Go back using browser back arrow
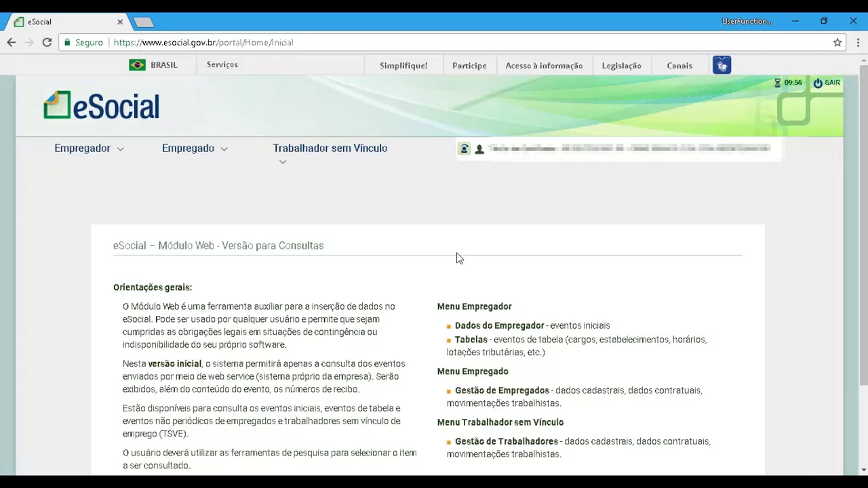The width and height of the screenshot is (868, 488). (x=12, y=42)
